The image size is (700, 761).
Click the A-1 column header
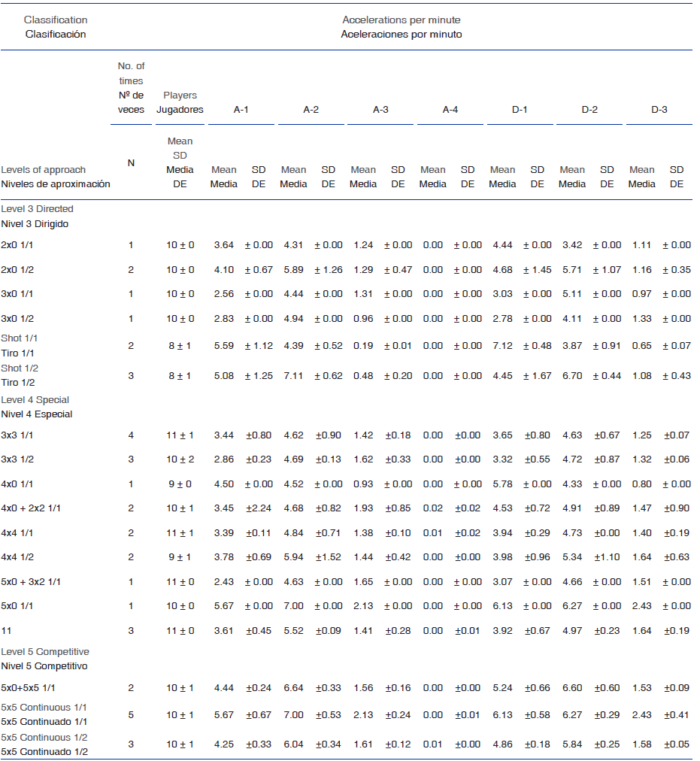pyautogui.click(x=241, y=110)
